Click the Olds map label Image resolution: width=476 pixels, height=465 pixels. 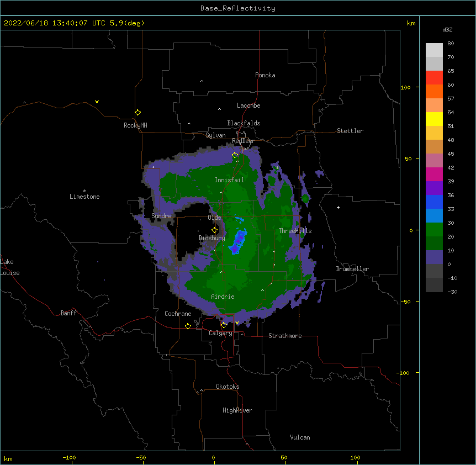coord(214,218)
